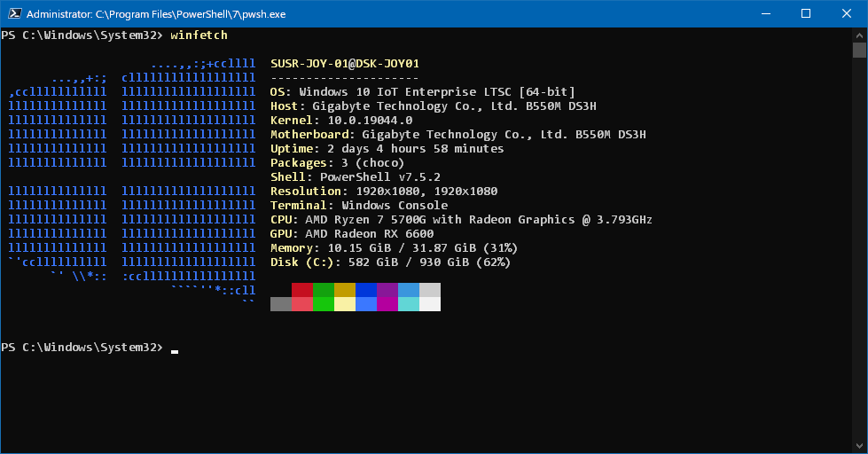Click the dark yellow color block

[x=344, y=290]
